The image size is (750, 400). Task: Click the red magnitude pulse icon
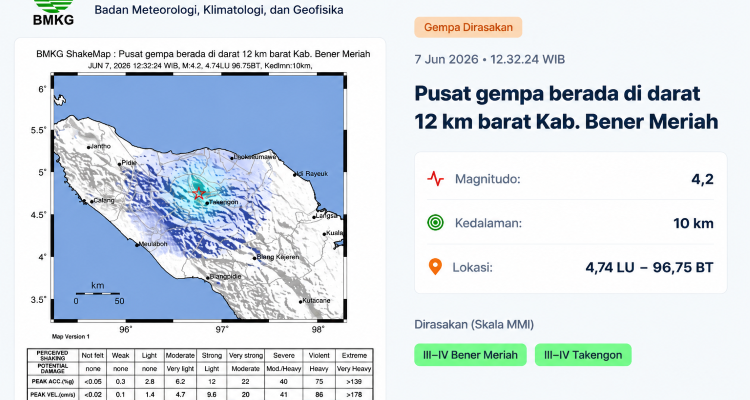click(x=435, y=179)
